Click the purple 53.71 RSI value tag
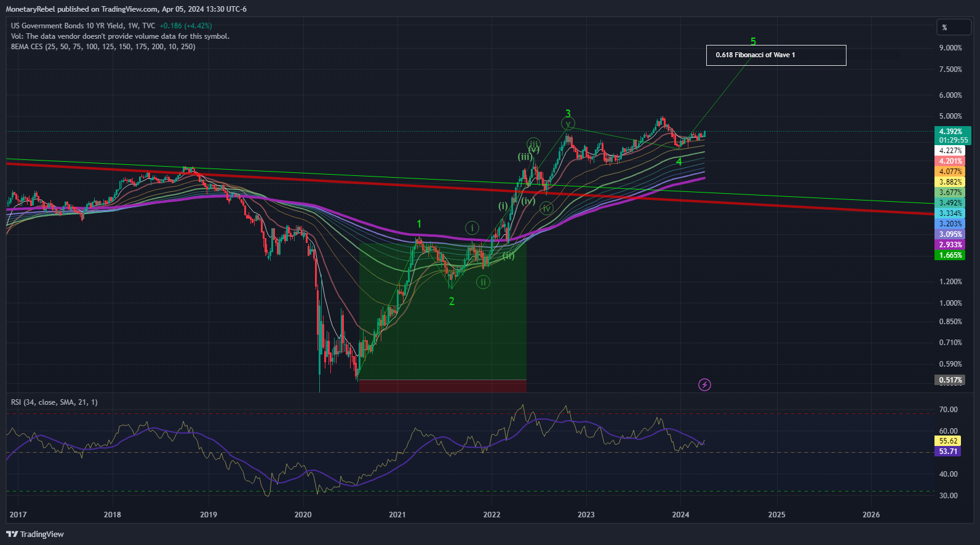The image size is (980, 545). pos(948,452)
